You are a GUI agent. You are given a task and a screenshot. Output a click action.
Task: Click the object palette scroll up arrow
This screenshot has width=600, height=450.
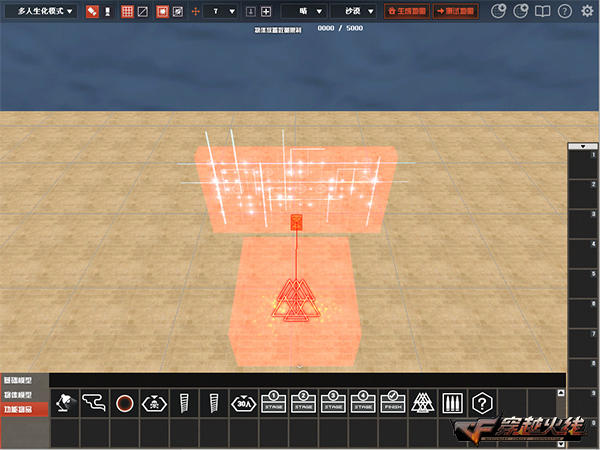click(x=561, y=393)
